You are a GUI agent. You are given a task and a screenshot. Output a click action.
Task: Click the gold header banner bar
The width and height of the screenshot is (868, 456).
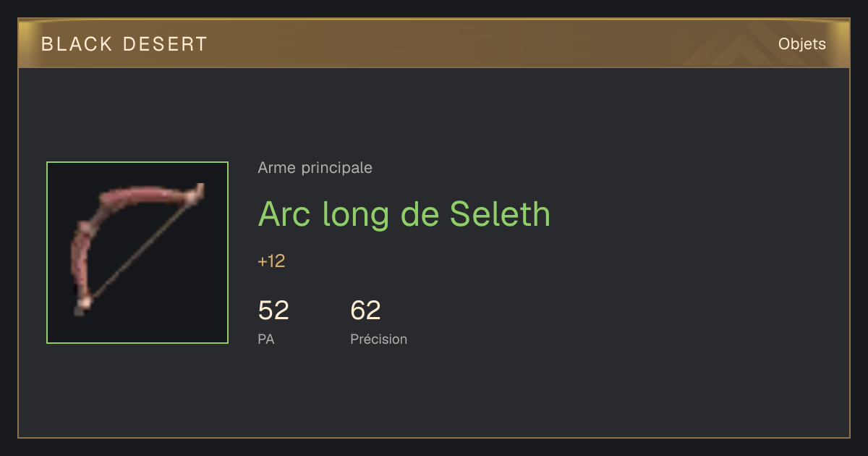coord(434,43)
